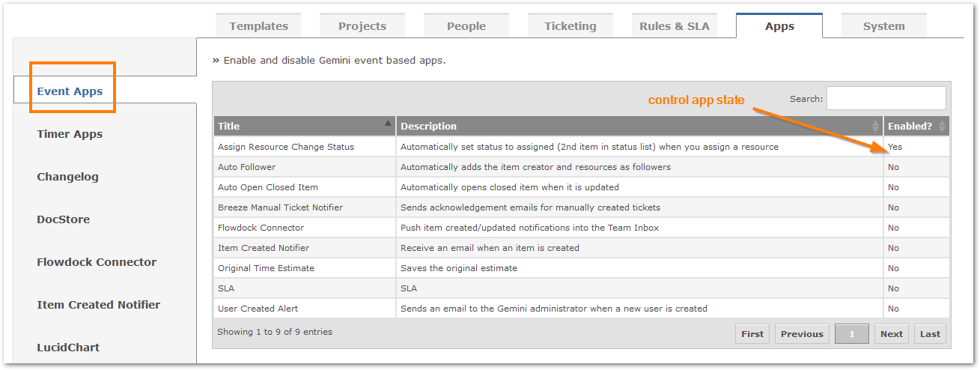Open the Rules & SLA tab
Viewport: 980px width, 370px height.
coord(675,25)
